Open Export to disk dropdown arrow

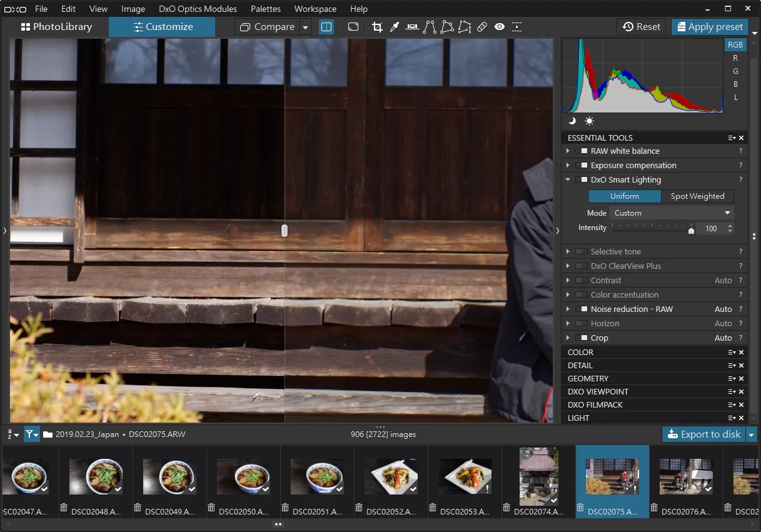[752, 434]
